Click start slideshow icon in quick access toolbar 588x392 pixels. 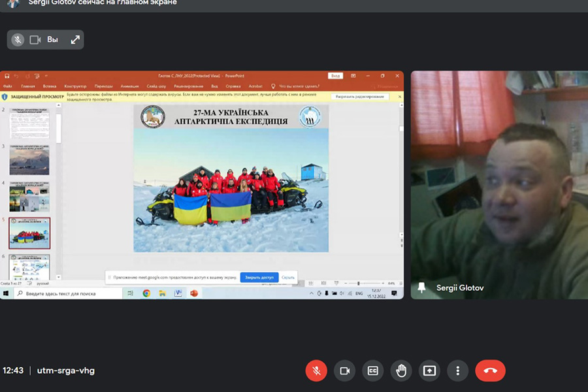(x=37, y=76)
